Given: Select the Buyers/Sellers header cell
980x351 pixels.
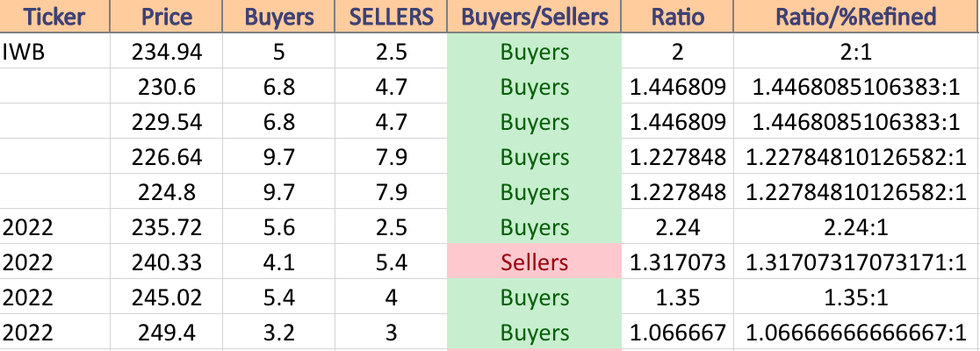Looking at the screenshot, I should tap(535, 17).
